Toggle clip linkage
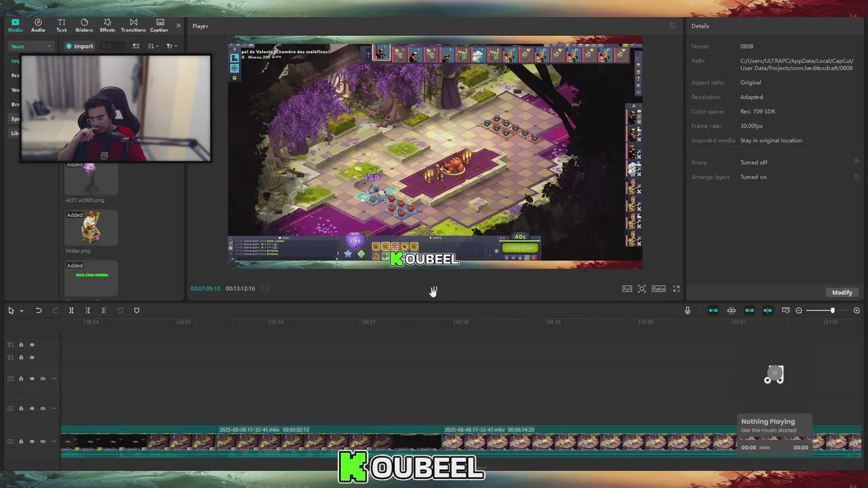The image size is (868, 488). pyautogui.click(x=749, y=310)
